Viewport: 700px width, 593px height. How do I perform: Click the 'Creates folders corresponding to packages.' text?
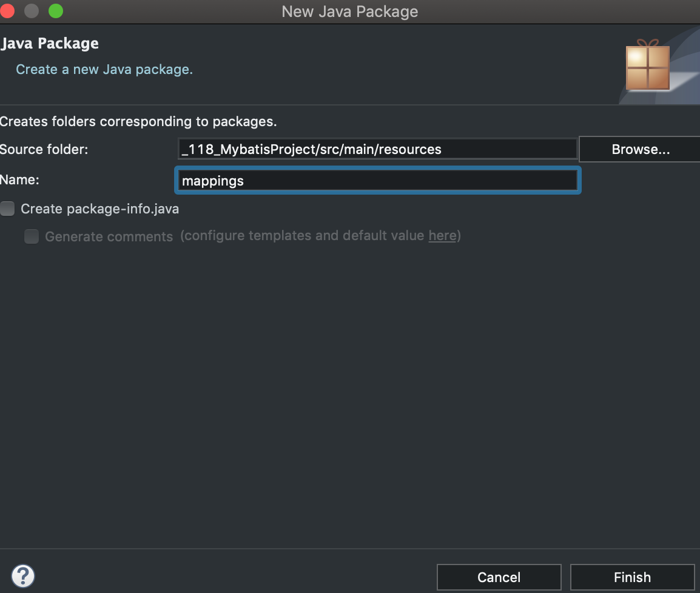138,121
